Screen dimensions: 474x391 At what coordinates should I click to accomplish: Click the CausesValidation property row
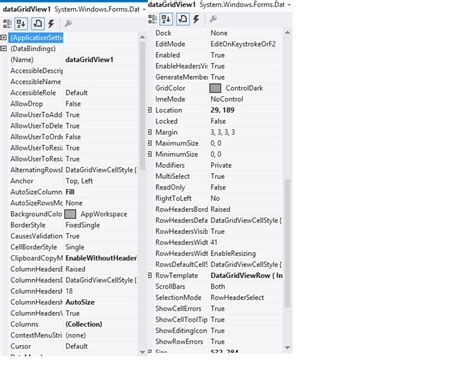[73, 236]
